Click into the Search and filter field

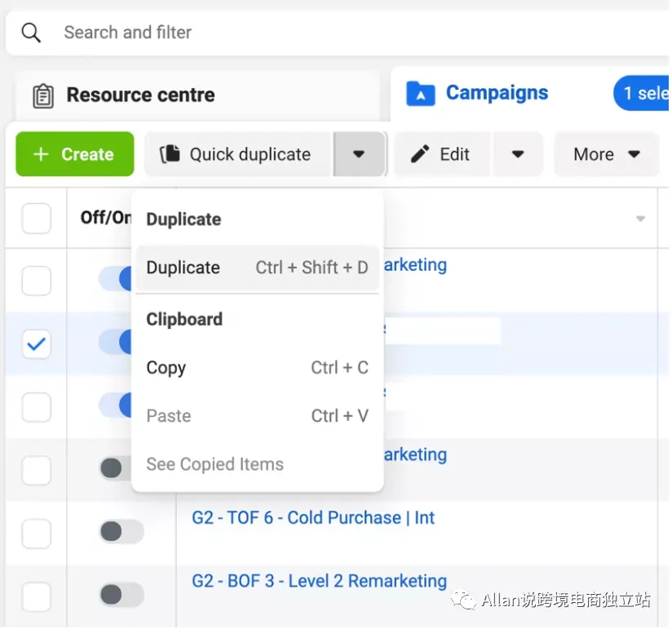point(326,33)
